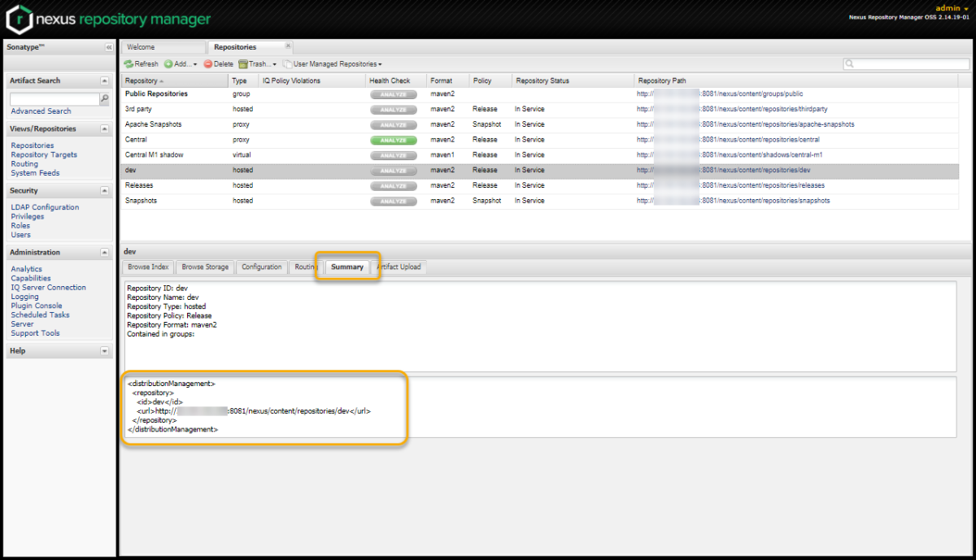This screenshot has width=976, height=560.
Task: Open the Trash dropdown menu
Action: [257, 64]
